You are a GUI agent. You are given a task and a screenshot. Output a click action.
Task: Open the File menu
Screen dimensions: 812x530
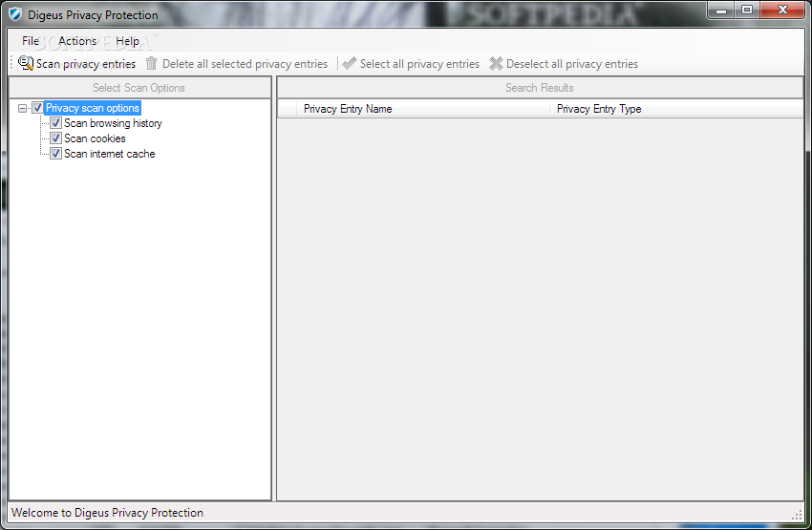30,41
